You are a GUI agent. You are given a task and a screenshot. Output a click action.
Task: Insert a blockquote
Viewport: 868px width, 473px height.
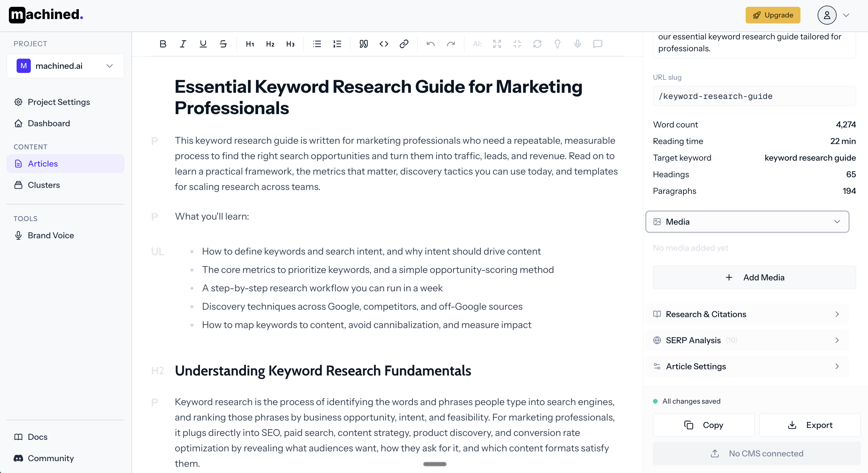coord(363,44)
